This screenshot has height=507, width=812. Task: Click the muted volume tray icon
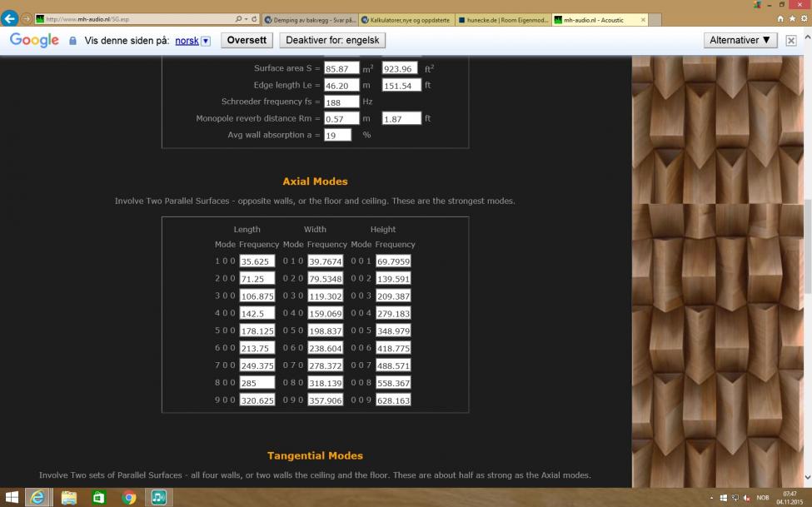(x=746, y=498)
